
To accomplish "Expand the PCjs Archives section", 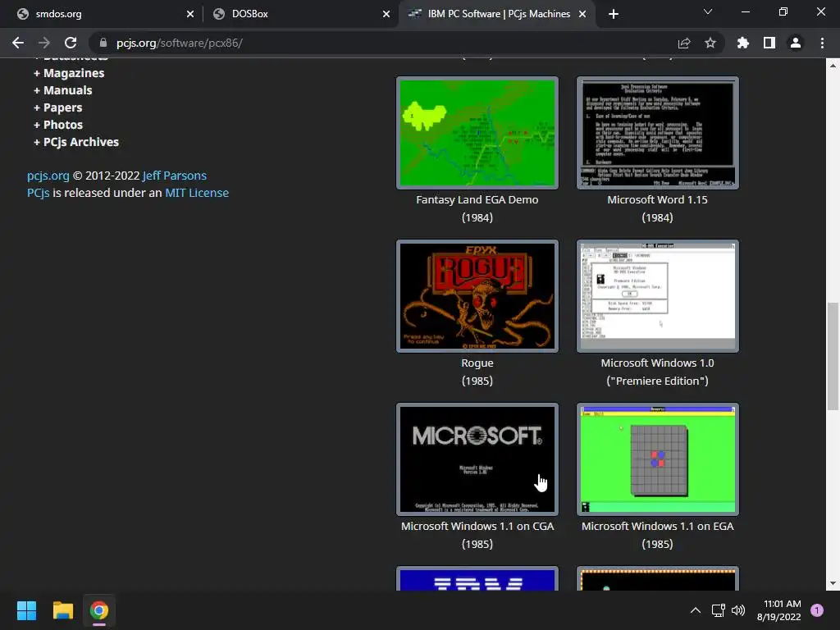I will [x=76, y=142].
